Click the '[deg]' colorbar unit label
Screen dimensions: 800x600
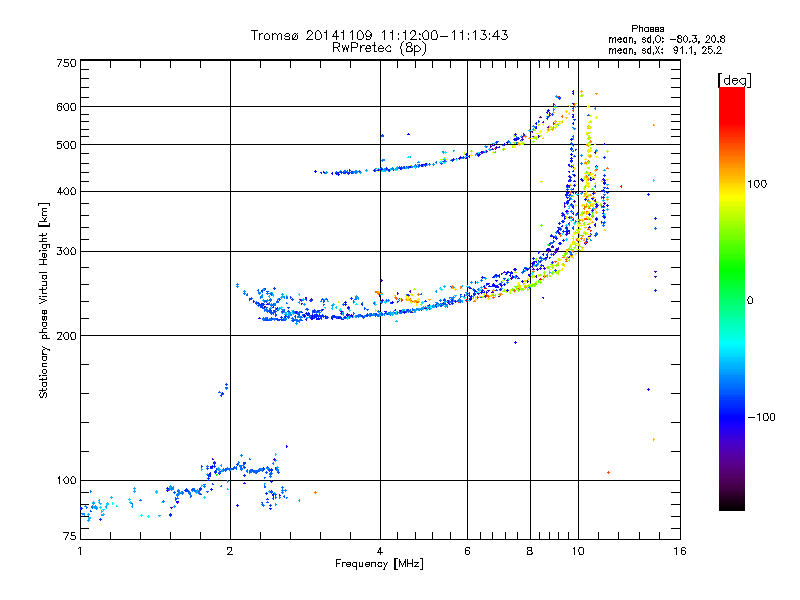[734, 80]
